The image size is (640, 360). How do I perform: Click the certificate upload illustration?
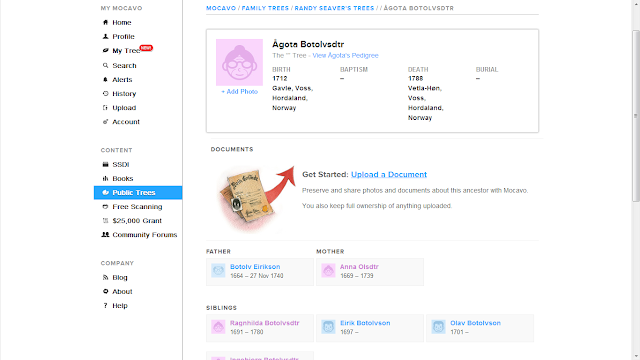[x=256, y=198]
